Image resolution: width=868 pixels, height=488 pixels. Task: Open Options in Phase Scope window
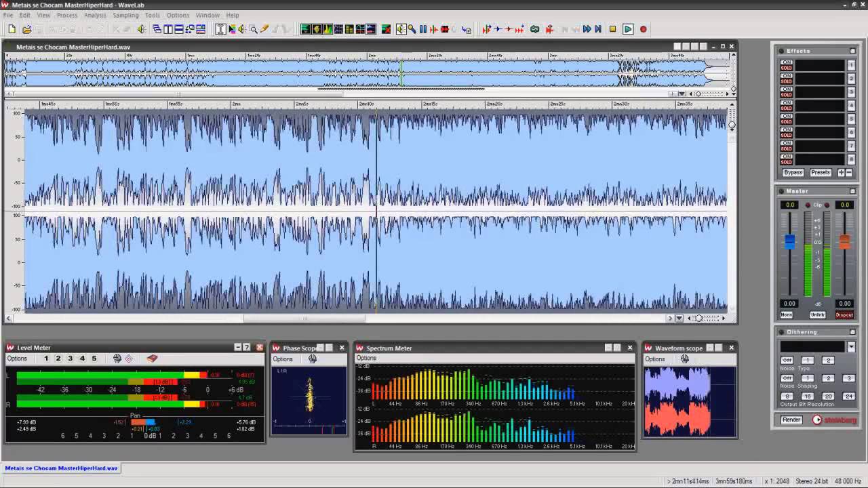[x=283, y=359]
